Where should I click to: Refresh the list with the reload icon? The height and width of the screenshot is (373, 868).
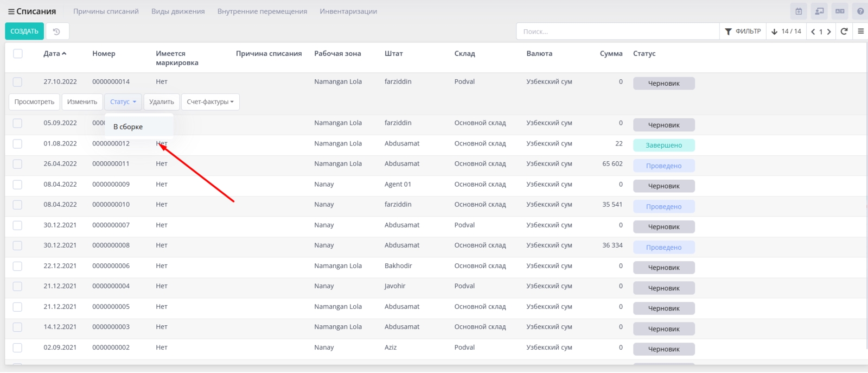pyautogui.click(x=844, y=31)
